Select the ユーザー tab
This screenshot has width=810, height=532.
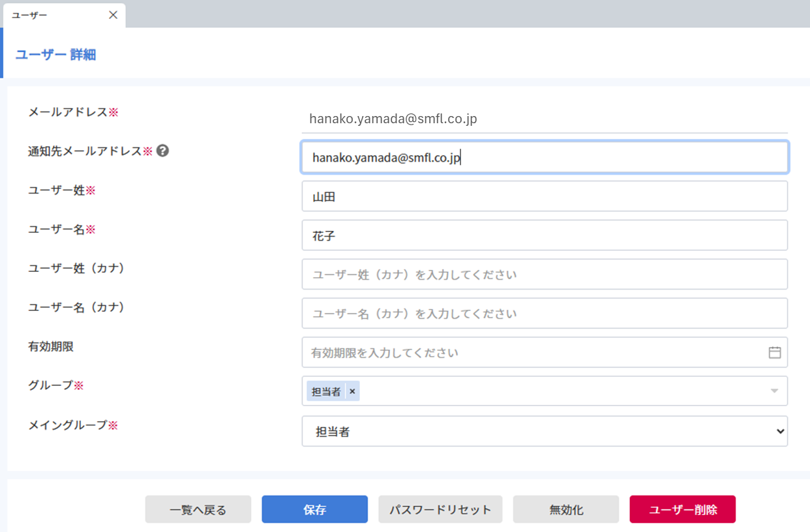(64, 15)
